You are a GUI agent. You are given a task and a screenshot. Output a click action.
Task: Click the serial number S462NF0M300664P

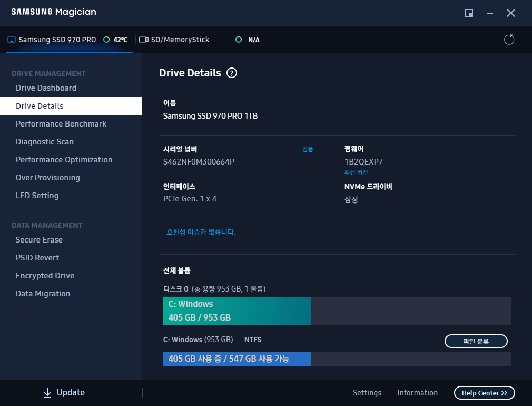199,162
